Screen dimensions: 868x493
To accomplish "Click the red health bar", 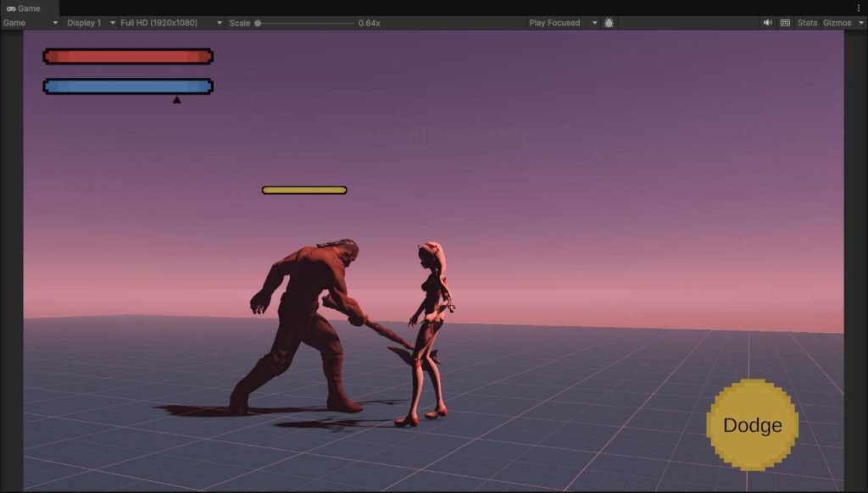I will point(128,57).
